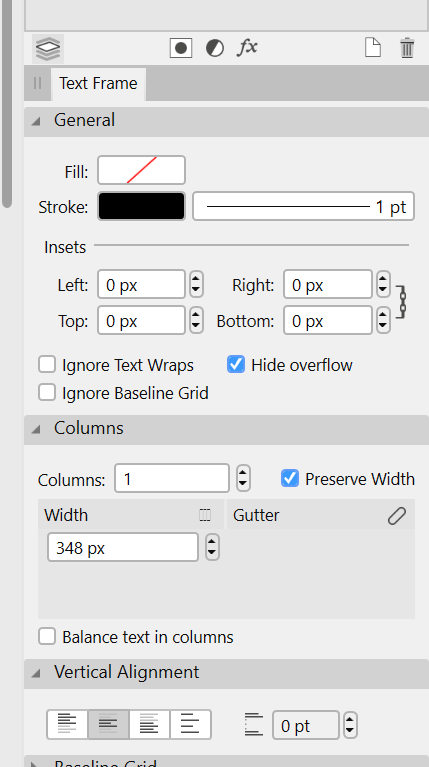Add a new layer via page icon
The width and height of the screenshot is (429, 767).
pyautogui.click(x=373, y=48)
